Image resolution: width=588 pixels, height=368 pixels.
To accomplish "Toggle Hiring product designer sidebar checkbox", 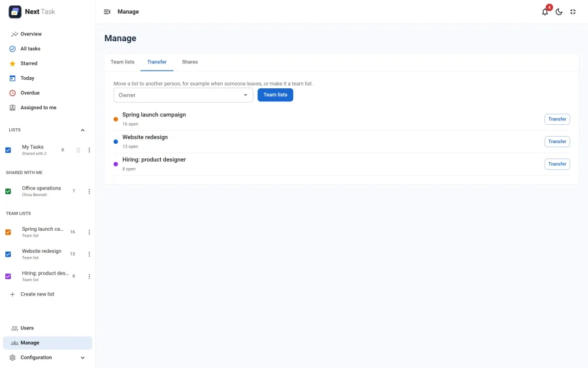I will click(8, 276).
